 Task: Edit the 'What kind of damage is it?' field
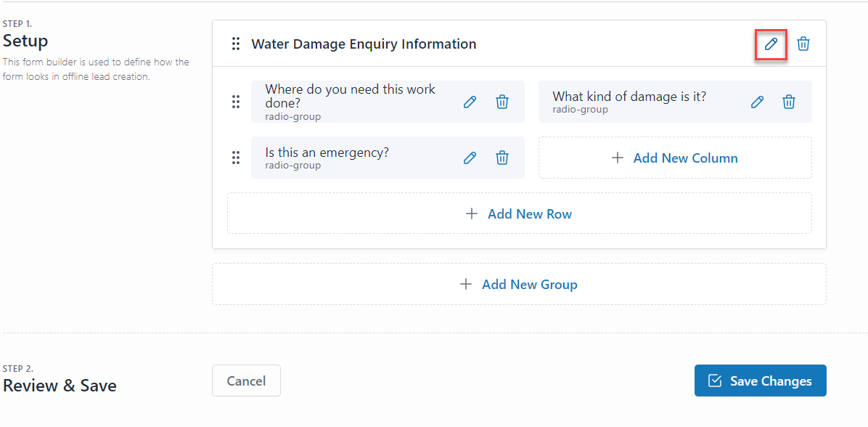point(757,102)
